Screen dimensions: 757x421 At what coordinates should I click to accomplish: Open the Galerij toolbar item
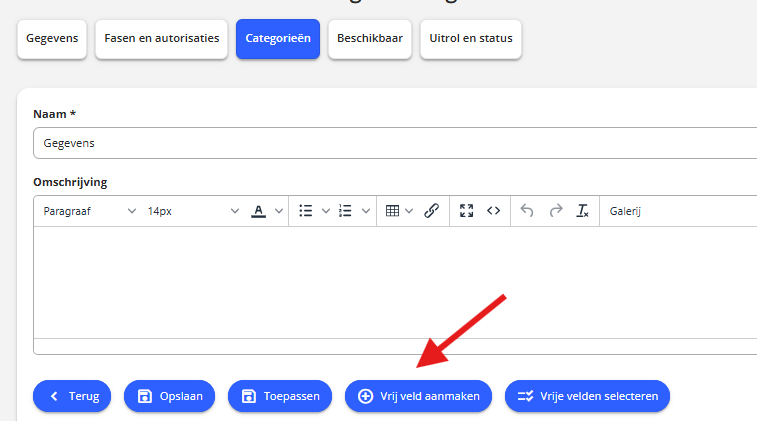pos(625,211)
